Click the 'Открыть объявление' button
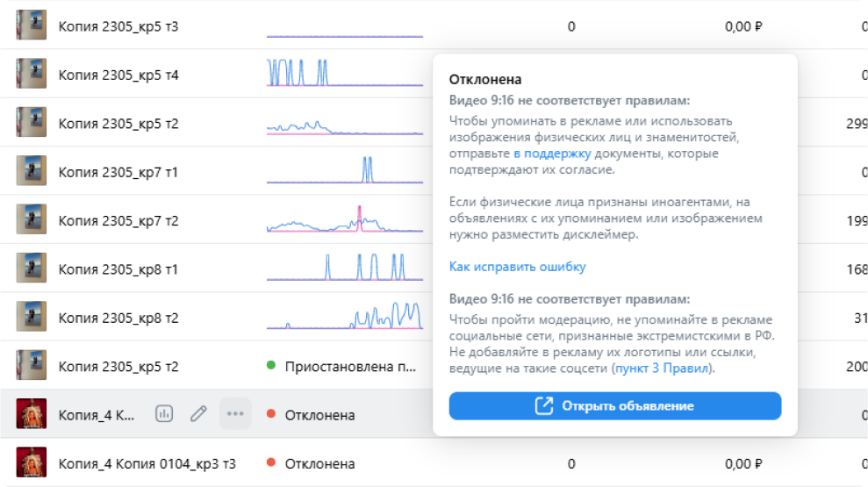This screenshot has height=487, width=868. click(x=615, y=405)
